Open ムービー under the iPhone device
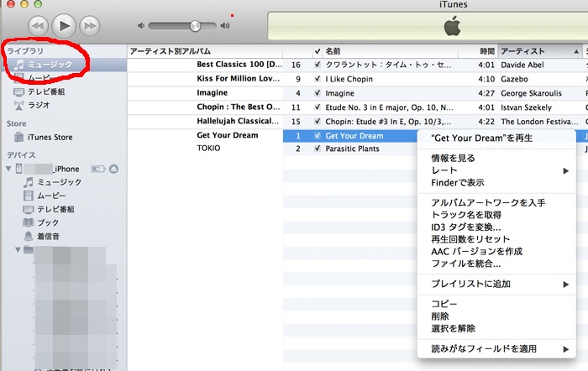Image resolution: width=588 pixels, height=371 pixels. (x=51, y=196)
